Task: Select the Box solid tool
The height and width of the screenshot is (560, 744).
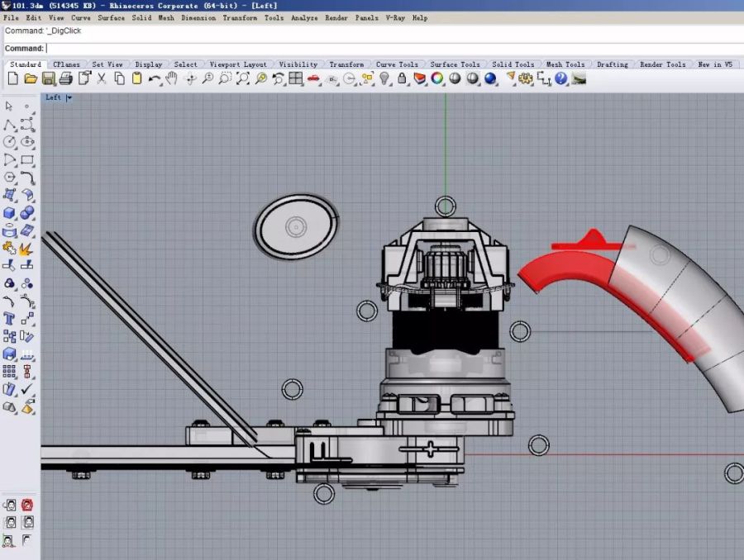Action: pyautogui.click(x=10, y=213)
